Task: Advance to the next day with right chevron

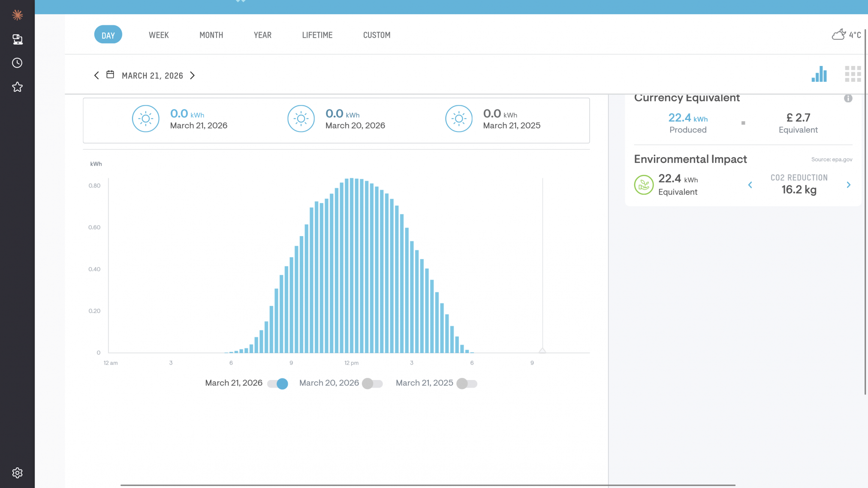Action: click(x=192, y=75)
